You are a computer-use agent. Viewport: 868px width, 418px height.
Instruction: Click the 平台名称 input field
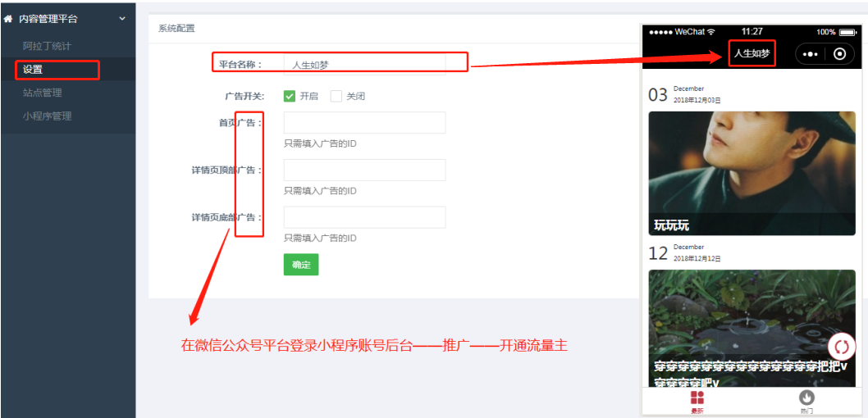364,64
